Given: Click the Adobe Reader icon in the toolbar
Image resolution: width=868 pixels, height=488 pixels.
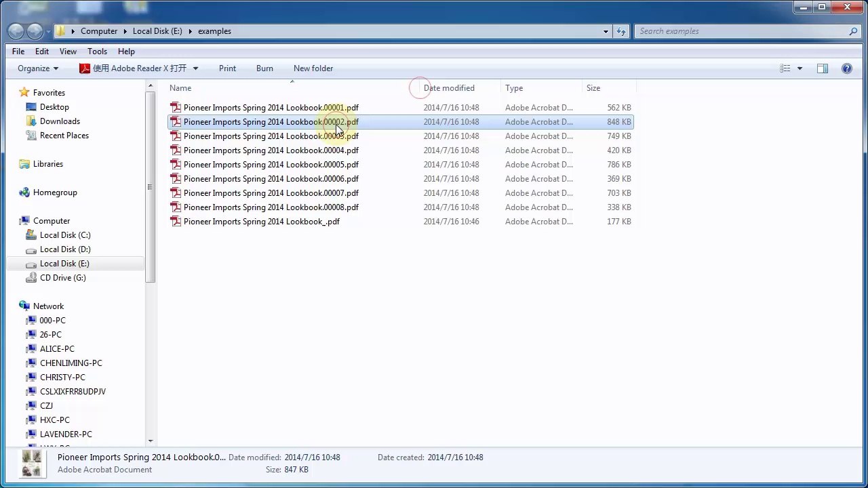Looking at the screenshot, I should pyautogui.click(x=85, y=68).
